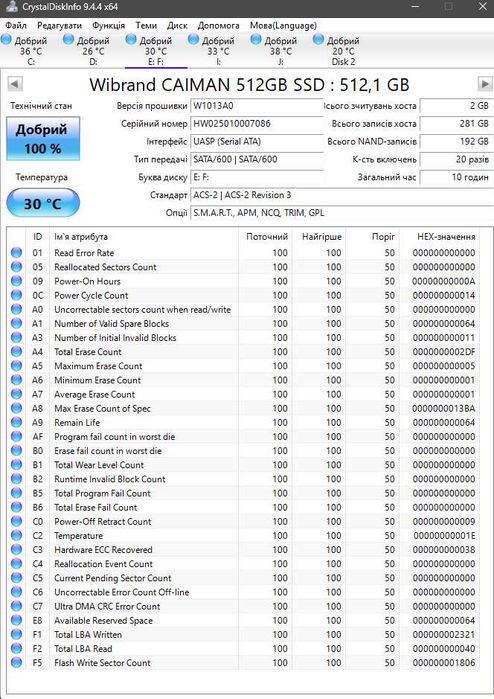Select drive I: at 33 °C
This screenshot has width=494, height=699.
pyautogui.click(x=218, y=51)
